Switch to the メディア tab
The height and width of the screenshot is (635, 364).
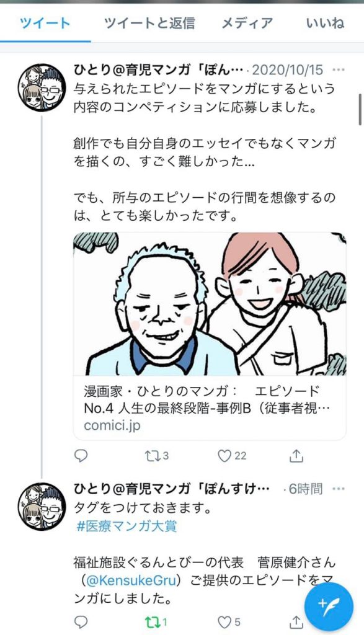click(247, 23)
